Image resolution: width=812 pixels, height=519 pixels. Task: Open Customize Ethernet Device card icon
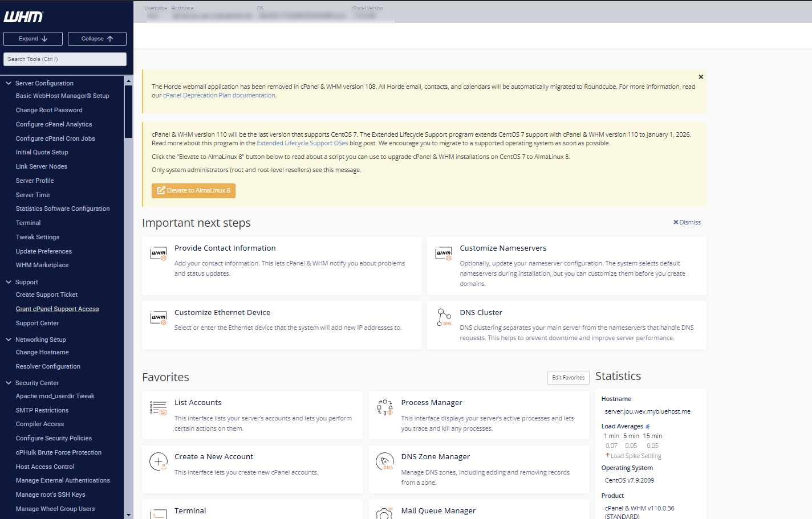(159, 318)
